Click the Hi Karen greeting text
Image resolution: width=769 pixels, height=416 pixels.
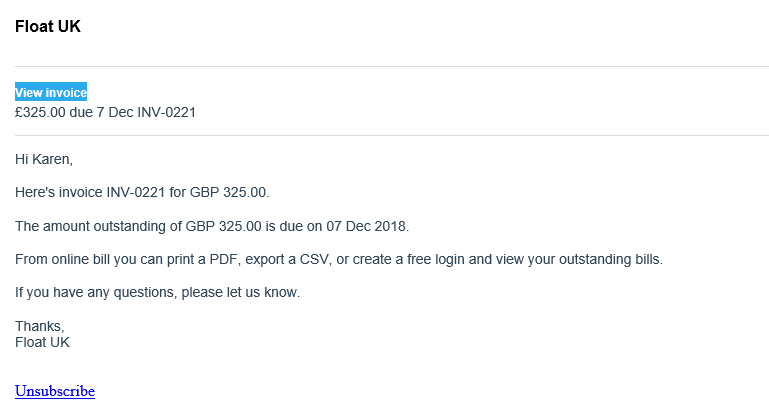click(44, 159)
